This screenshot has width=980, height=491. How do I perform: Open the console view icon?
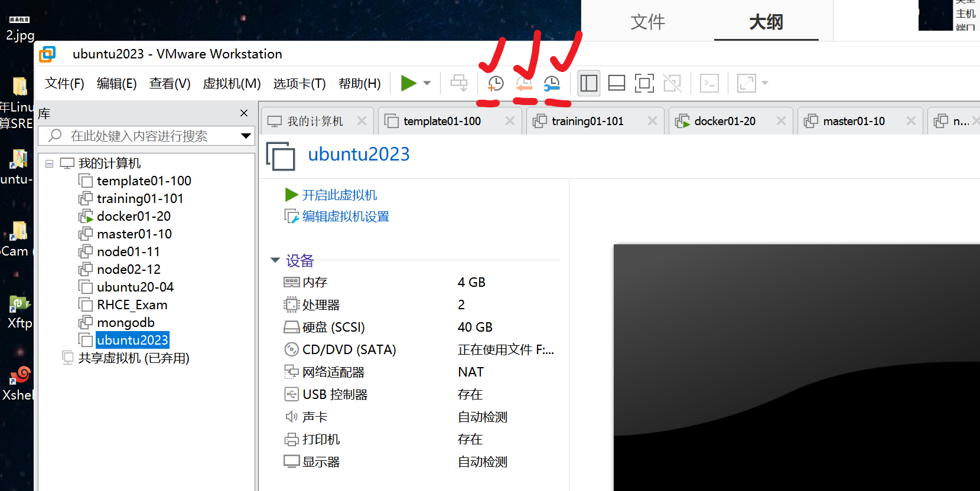(x=709, y=83)
